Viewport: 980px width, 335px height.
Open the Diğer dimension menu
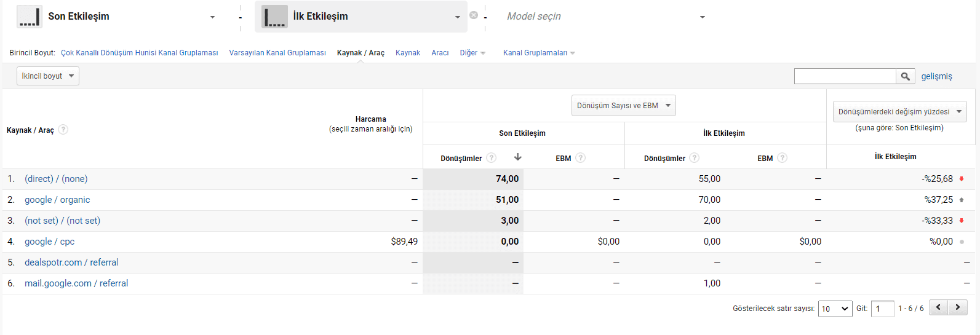[472, 53]
